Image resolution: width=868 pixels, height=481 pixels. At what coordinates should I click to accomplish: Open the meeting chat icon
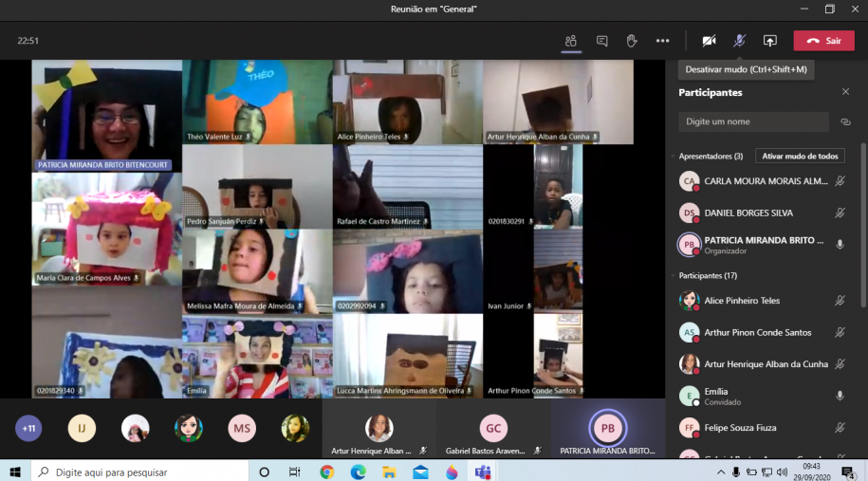click(x=601, y=41)
